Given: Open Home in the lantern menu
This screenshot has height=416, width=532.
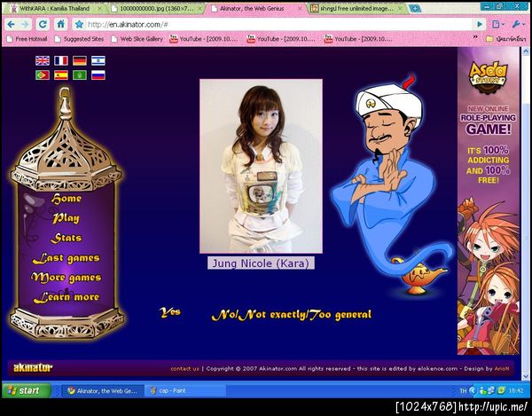Looking at the screenshot, I should point(66,199).
